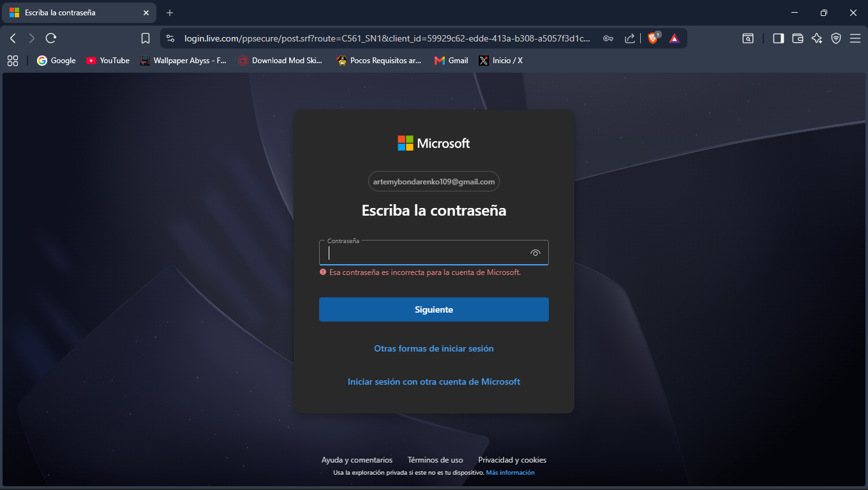Open Brave Shields lion icon
868x490 pixels.
654,38
